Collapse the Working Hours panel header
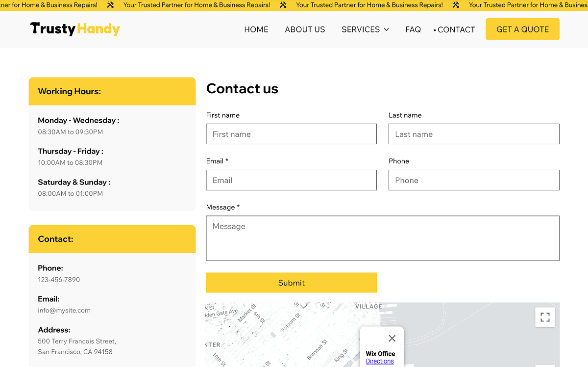 tap(112, 91)
